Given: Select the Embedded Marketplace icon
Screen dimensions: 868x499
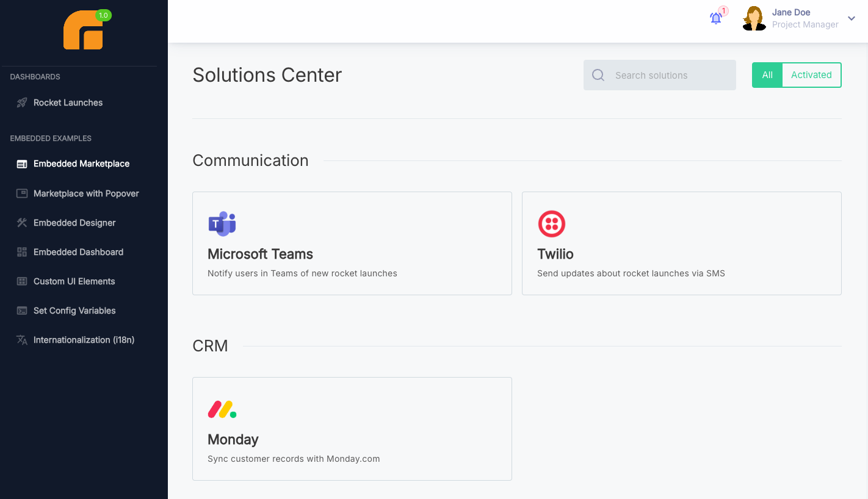Looking at the screenshot, I should pos(20,163).
